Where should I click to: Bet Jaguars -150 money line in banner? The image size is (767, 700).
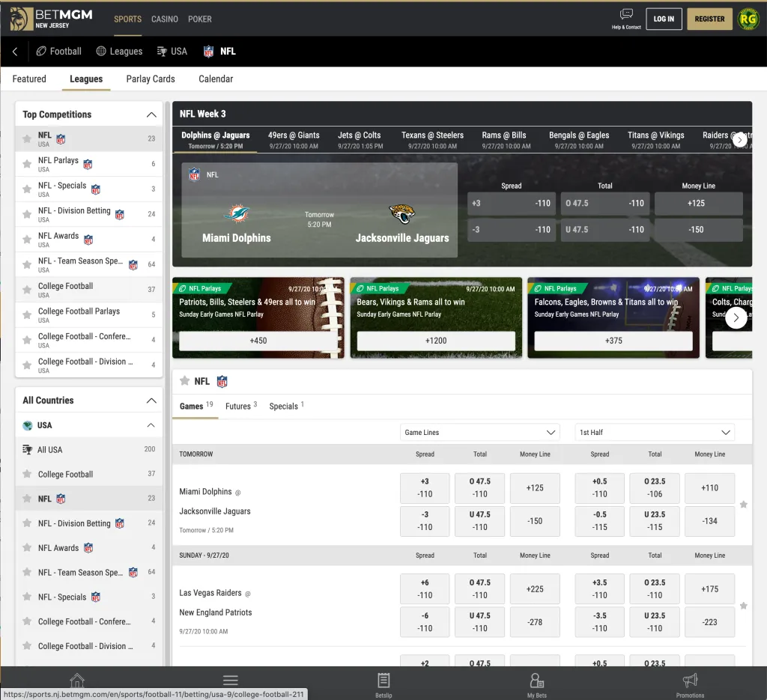698,230
